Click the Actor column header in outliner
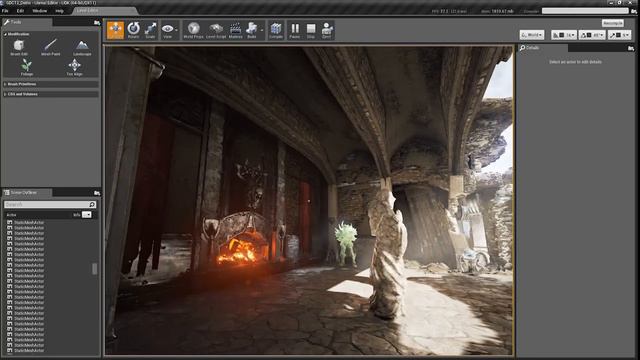Screen dimensions: 640x360 11,215
